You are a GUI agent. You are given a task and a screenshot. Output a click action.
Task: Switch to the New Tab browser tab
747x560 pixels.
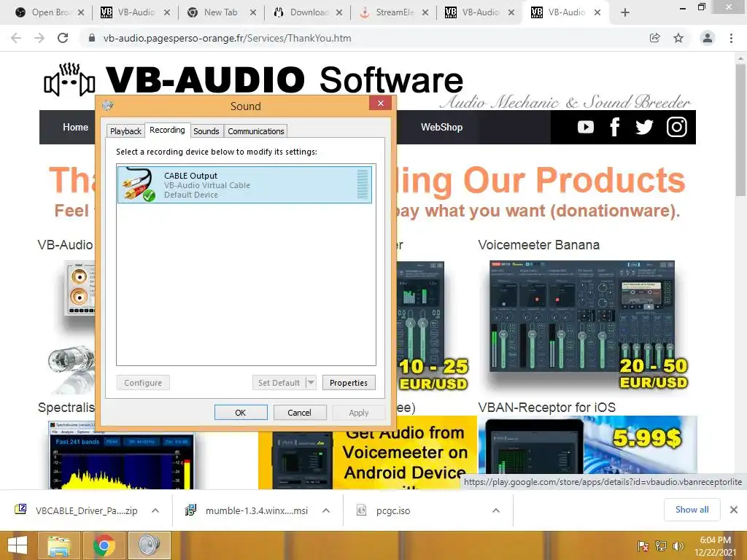pyautogui.click(x=220, y=12)
